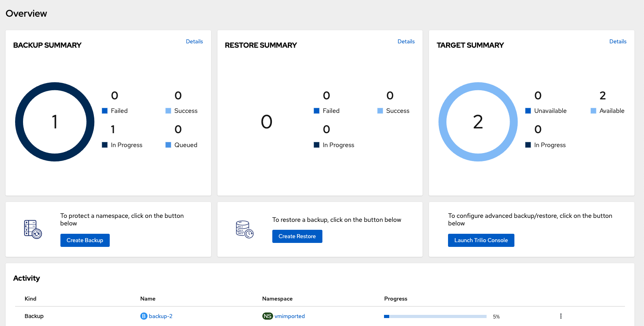Viewport: 644px width, 326px height.
Task: Click the restore database clock icon
Action: click(x=244, y=229)
